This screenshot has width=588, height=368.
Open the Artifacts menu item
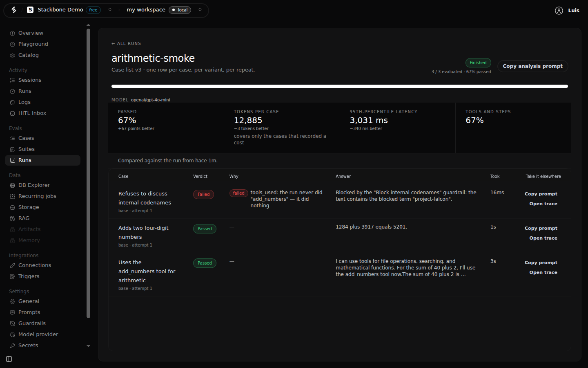click(42, 229)
